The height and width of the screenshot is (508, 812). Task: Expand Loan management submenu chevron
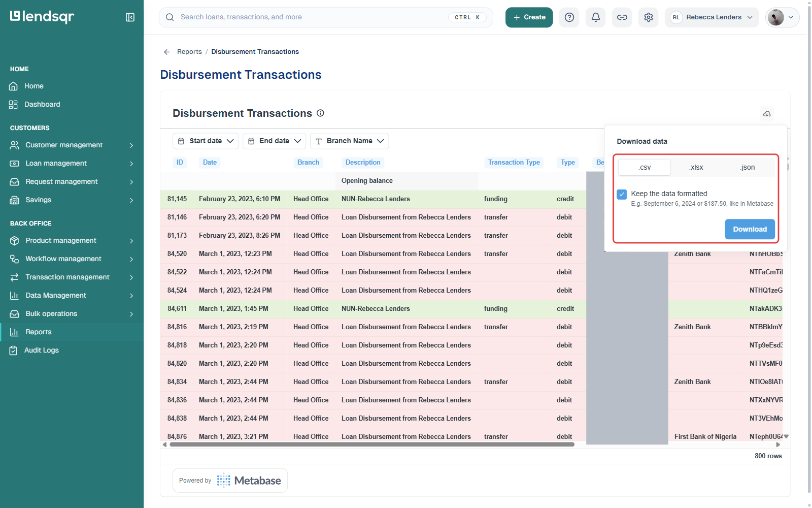point(131,164)
